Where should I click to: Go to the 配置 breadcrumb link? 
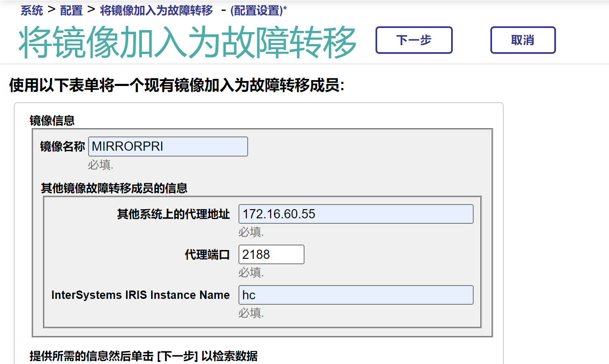[71, 10]
